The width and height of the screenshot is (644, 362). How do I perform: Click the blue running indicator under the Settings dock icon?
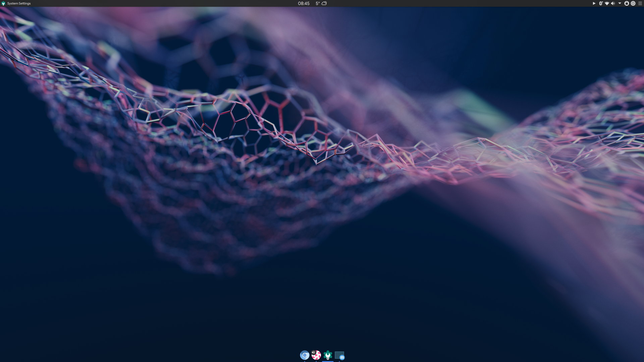pos(327,362)
